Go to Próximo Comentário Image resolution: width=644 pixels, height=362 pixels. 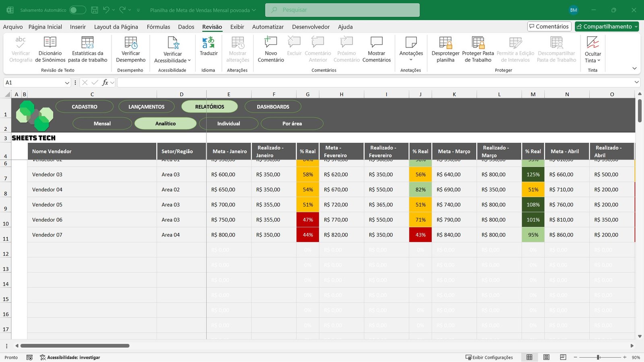347,49
